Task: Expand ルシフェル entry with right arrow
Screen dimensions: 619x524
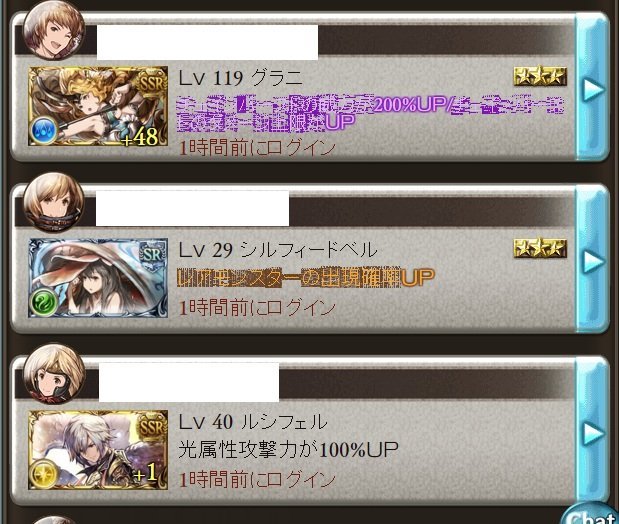Action: click(593, 433)
